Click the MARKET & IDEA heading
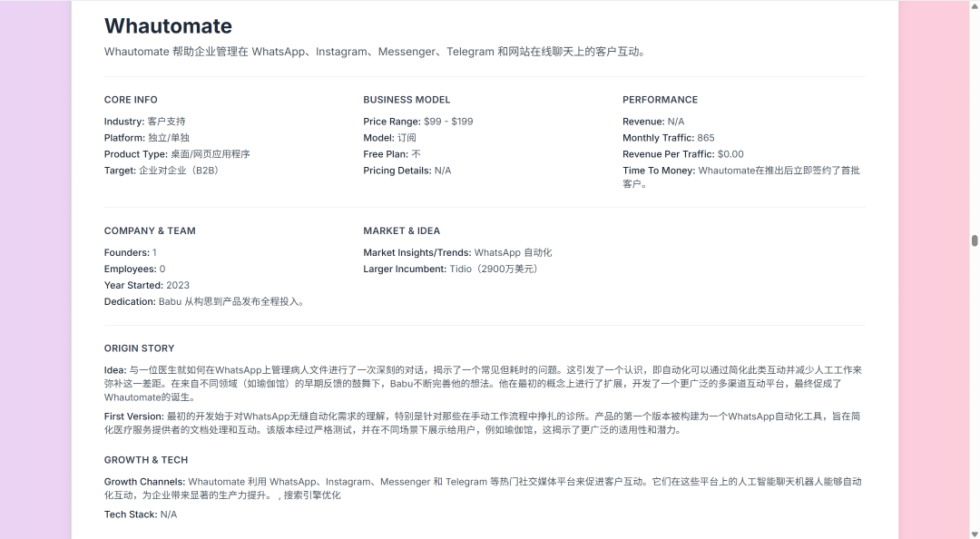Viewport: 980px width, 539px height. point(401,230)
